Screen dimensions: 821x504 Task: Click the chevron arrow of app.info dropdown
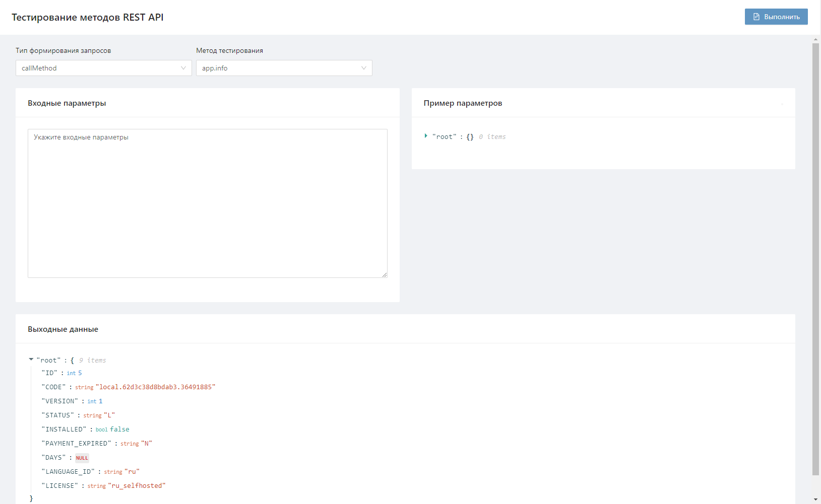pyautogui.click(x=364, y=68)
